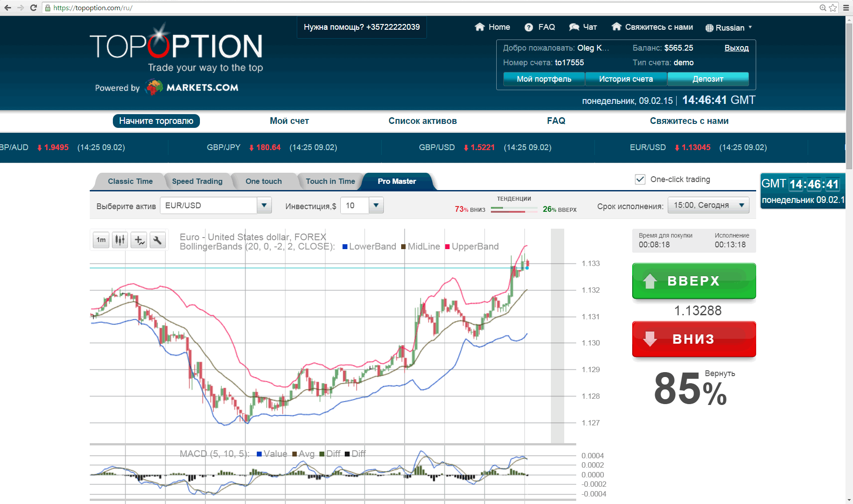Click the GBP/JPY ticker quote

point(272,147)
